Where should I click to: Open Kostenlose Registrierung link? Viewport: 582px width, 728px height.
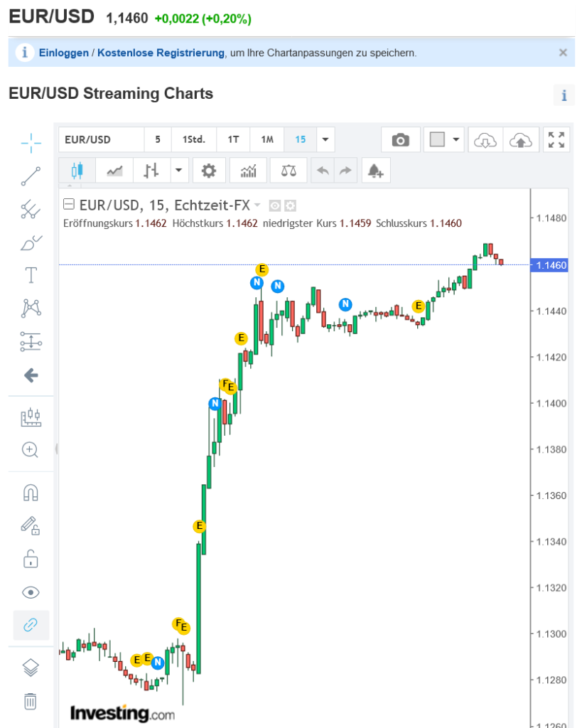(161, 53)
